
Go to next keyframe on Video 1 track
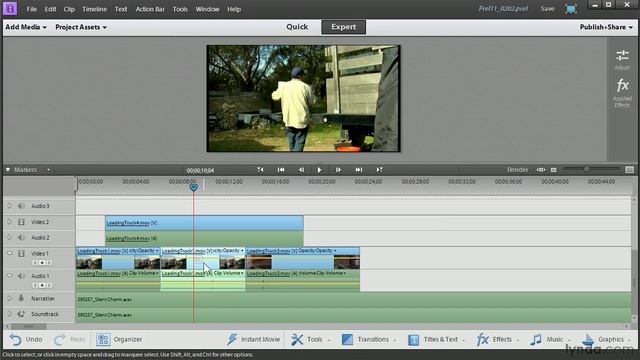49,262
